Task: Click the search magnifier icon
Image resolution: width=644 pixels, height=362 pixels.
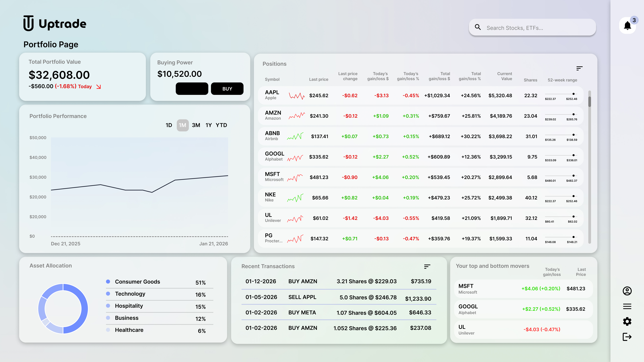Action: click(x=478, y=27)
